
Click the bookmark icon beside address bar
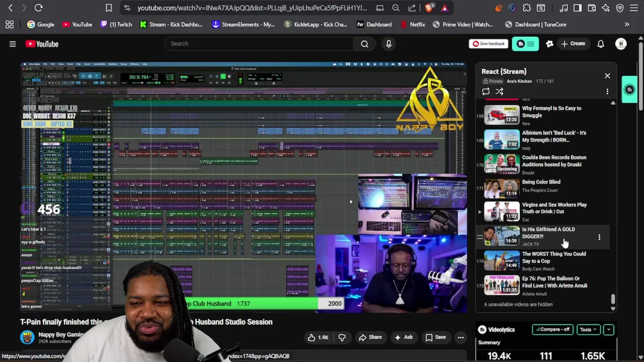[x=109, y=8]
